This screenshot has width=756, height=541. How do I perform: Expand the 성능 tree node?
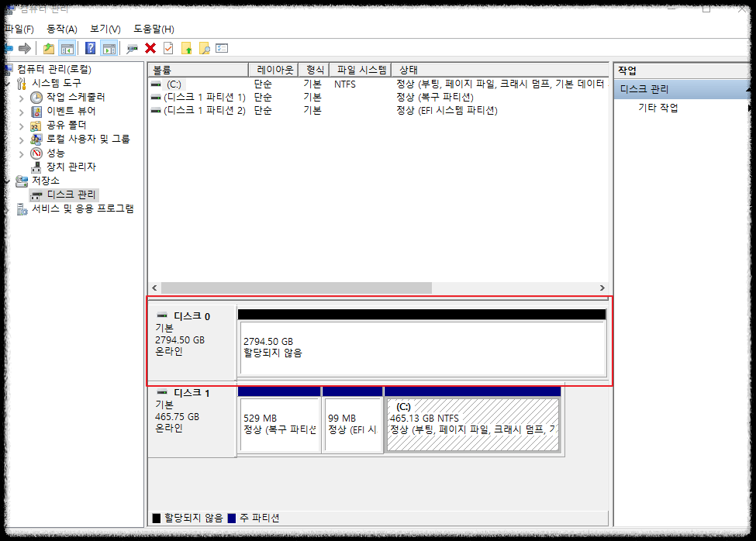click(x=21, y=154)
